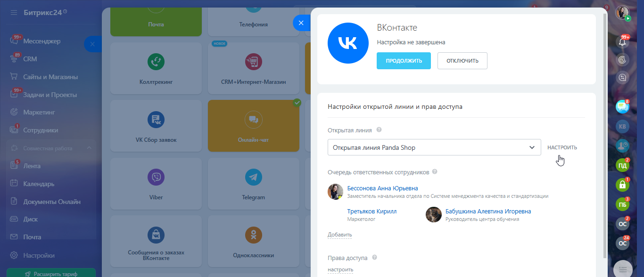Click Добавить to add employee
644x277 pixels.
340,235
